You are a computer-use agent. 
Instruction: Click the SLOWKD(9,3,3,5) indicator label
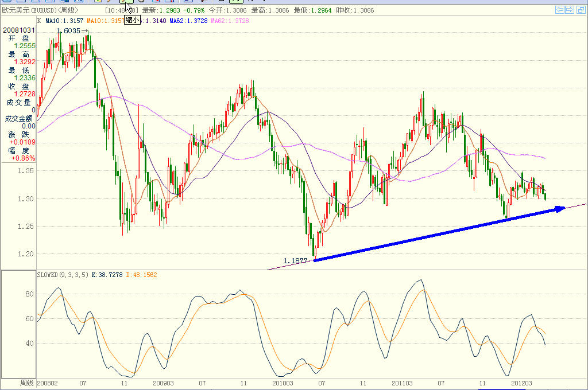click(x=63, y=275)
